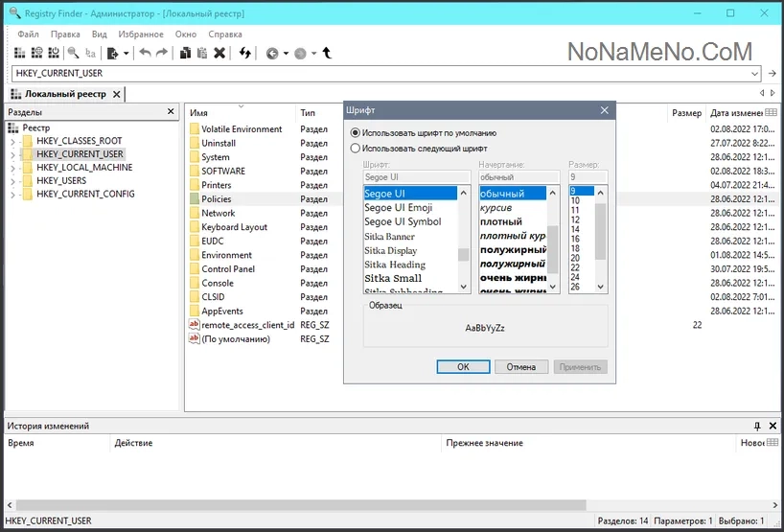
Task: Click the Undo arrow in toolbar
Action: (145, 54)
